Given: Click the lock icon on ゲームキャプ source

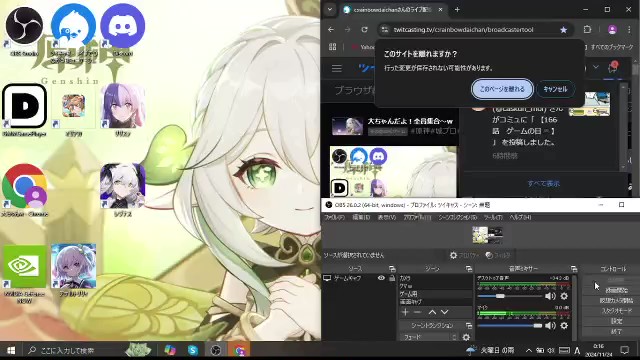Looking at the screenshot, I should point(392,278).
